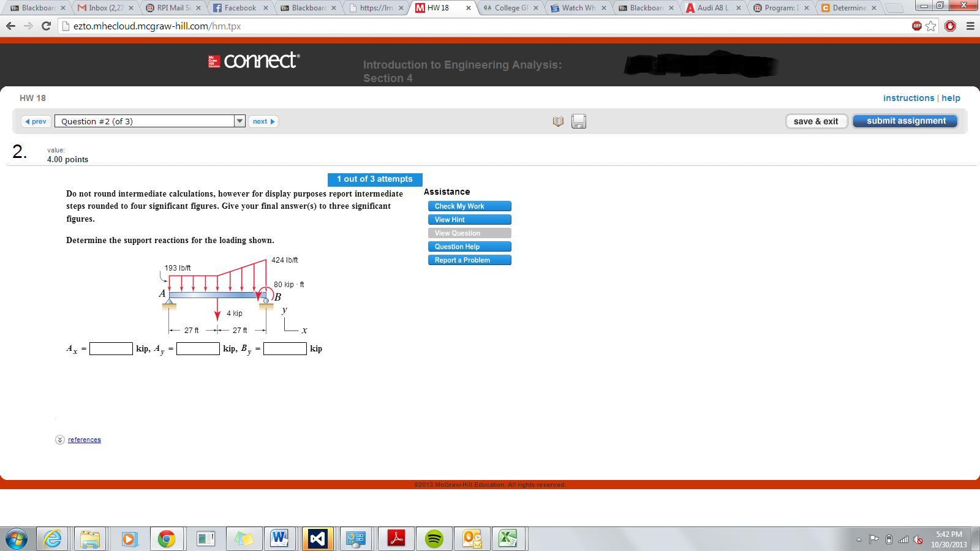Screen dimensions: 980x551
Task: Open the help link at top right
Action: 951,98
